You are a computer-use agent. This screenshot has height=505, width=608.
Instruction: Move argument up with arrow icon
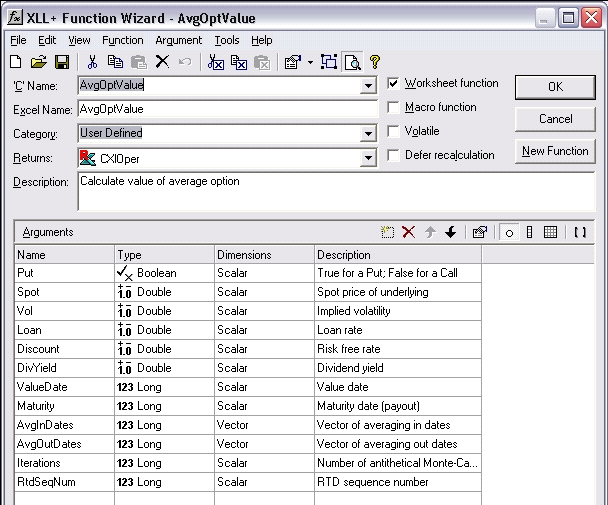click(x=430, y=232)
